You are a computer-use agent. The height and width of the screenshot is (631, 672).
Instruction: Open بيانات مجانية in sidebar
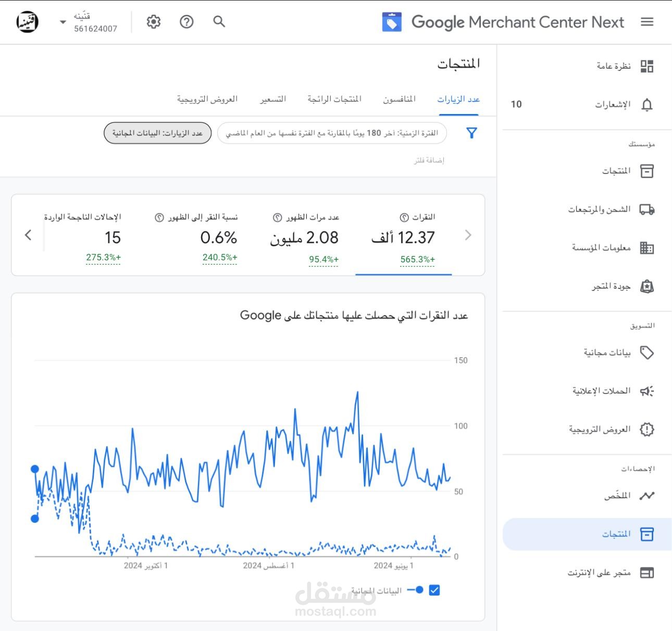coord(607,352)
